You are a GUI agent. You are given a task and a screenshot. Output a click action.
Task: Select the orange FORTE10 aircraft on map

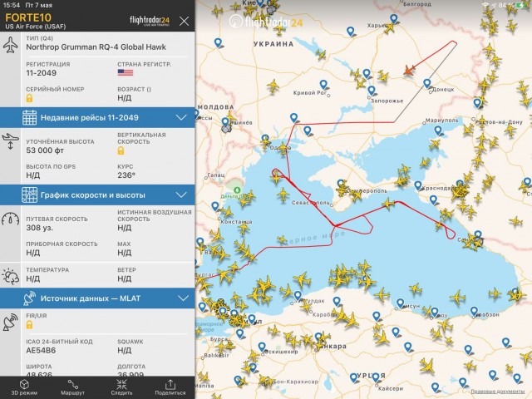pos(410,70)
